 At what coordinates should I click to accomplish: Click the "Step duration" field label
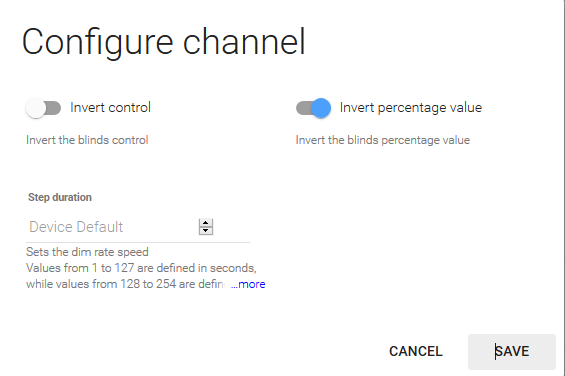coord(60,197)
